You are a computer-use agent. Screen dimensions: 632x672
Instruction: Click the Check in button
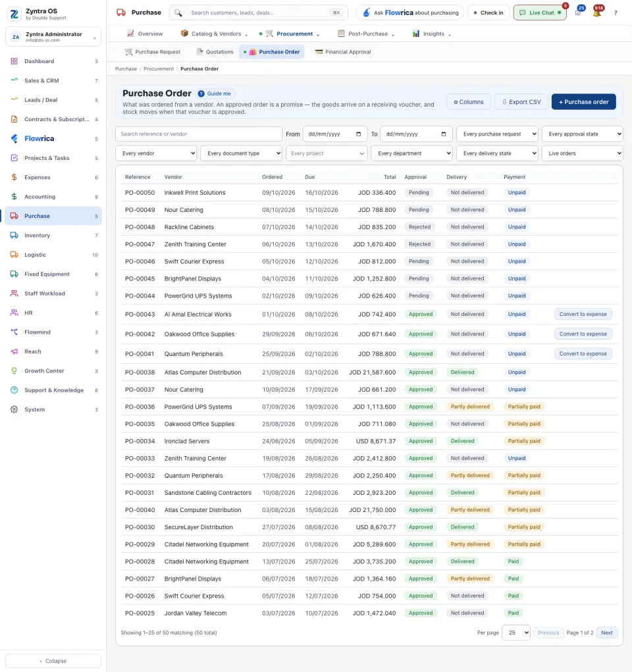pyautogui.click(x=488, y=13)
